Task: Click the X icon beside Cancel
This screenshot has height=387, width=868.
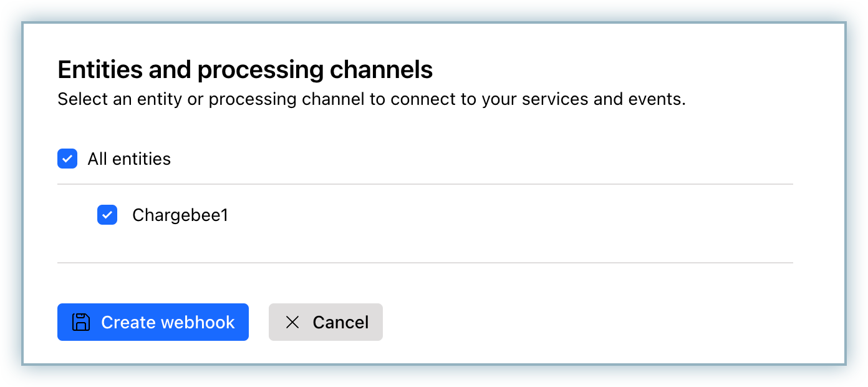Action: (x=292, y=322)
